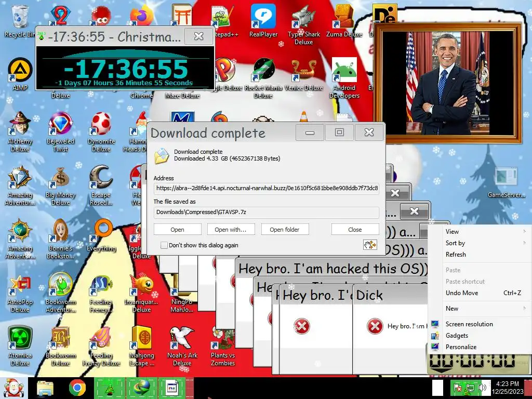Click Close in the Download complete dialog
The image size is (532, 399).
(355, 229)
